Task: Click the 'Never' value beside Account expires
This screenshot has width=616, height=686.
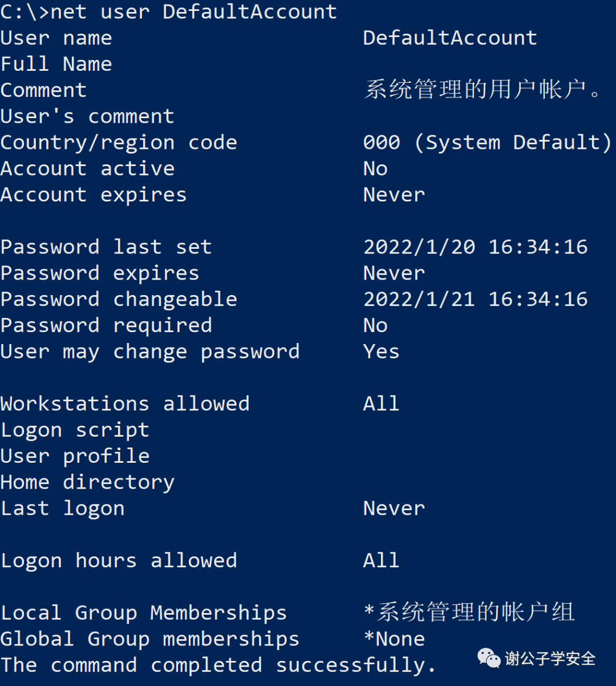Action: [394, 195]
